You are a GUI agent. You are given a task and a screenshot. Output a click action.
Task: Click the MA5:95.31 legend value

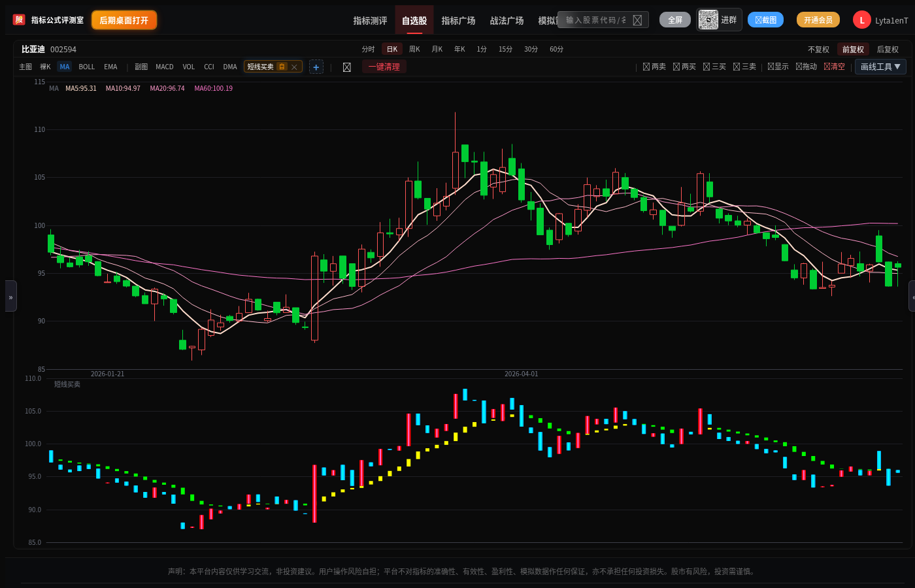(x=81, y=88)
